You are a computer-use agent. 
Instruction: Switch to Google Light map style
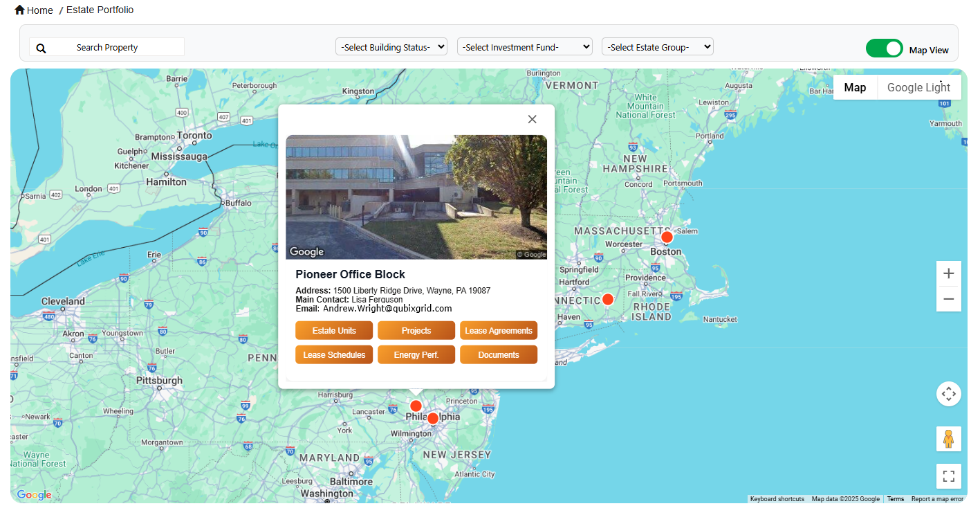918,87
